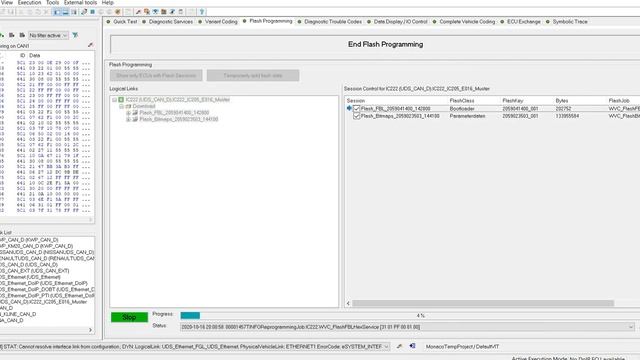Click the green Stop button
The height and width of the screenshot is (360, 640).
(x=129, y=317)
